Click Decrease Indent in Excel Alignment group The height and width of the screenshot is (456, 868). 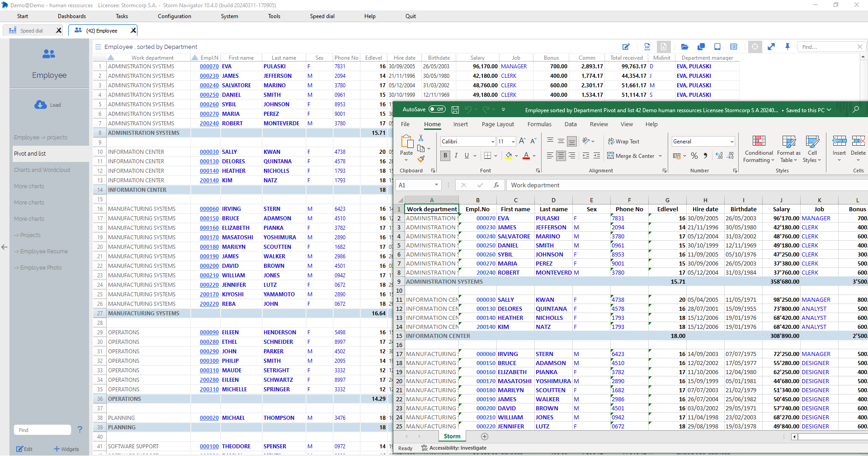click(586, 156)
